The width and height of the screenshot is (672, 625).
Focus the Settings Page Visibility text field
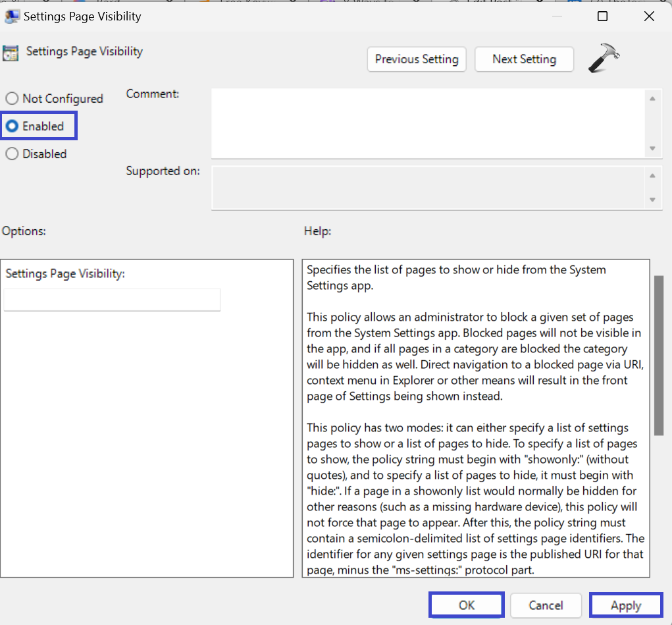point(112,300)
